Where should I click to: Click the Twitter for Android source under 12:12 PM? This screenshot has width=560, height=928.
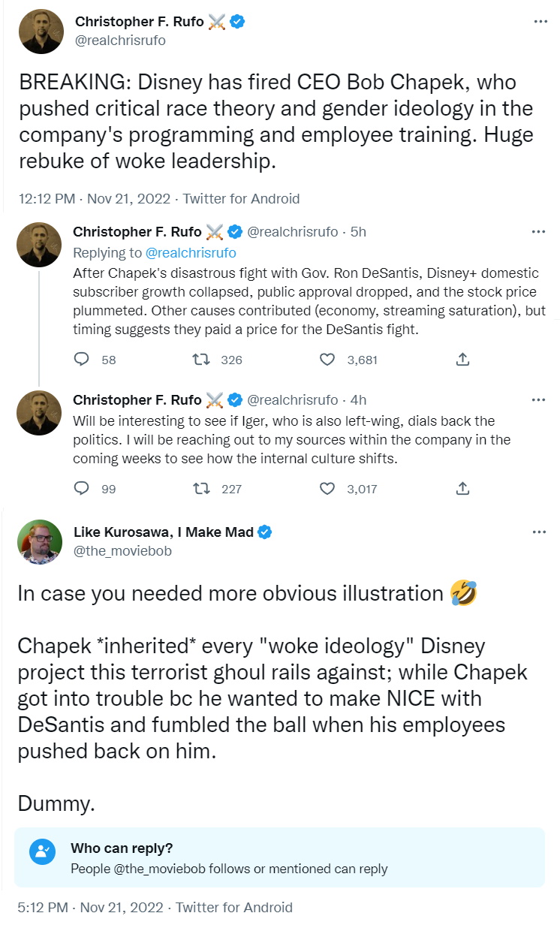[241, 199]
